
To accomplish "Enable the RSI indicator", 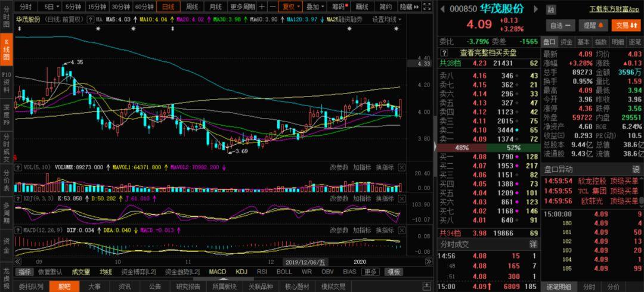I will click(262, 272).
